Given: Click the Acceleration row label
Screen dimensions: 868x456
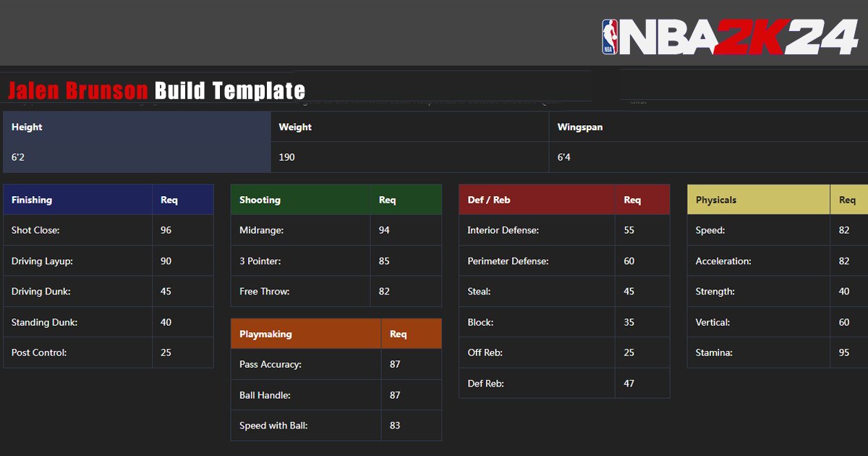Looking at the screenshot, I should [x=723, y=261].
